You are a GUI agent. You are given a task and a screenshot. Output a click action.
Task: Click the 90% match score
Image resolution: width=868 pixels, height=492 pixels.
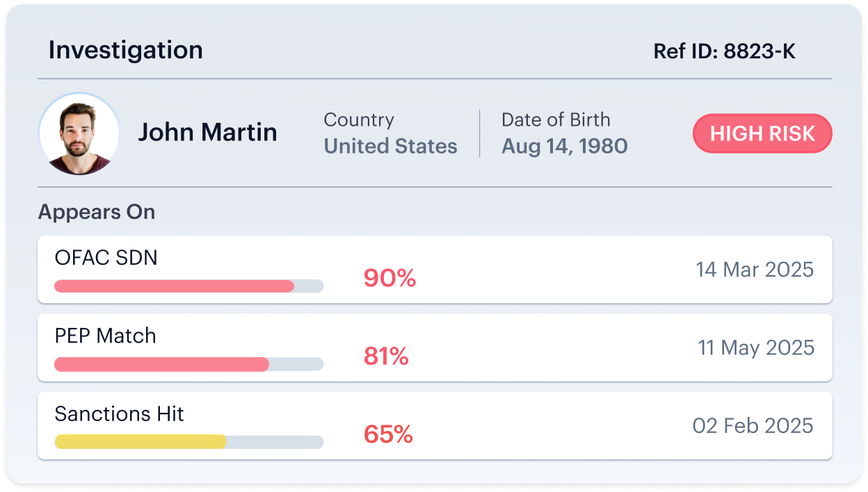point(389,279)
